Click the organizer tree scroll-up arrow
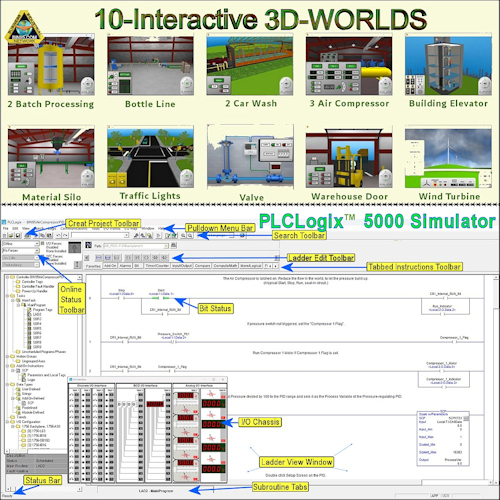The width and height of the screenshot is (500, 500). [80, 277]
